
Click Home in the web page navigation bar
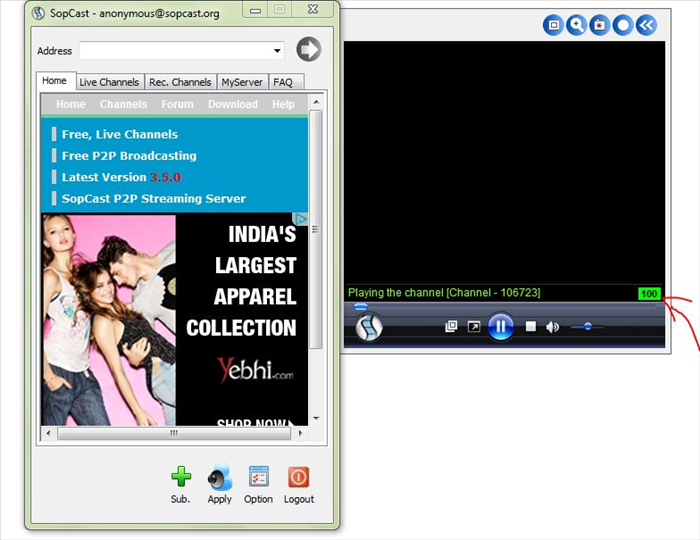pyautogui.click(x=71, y=104)
